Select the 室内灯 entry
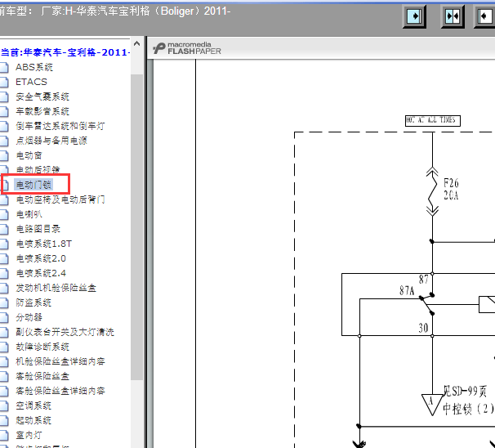The image size is (495, 448). click(x=29, y=435)
